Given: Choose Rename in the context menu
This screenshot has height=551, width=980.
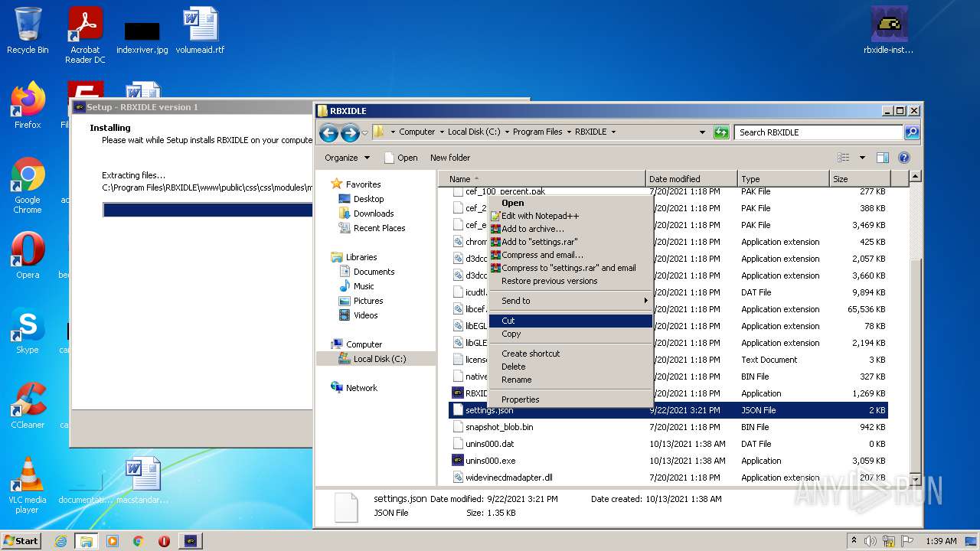Looking at the screenshot, I should (570, 380).
